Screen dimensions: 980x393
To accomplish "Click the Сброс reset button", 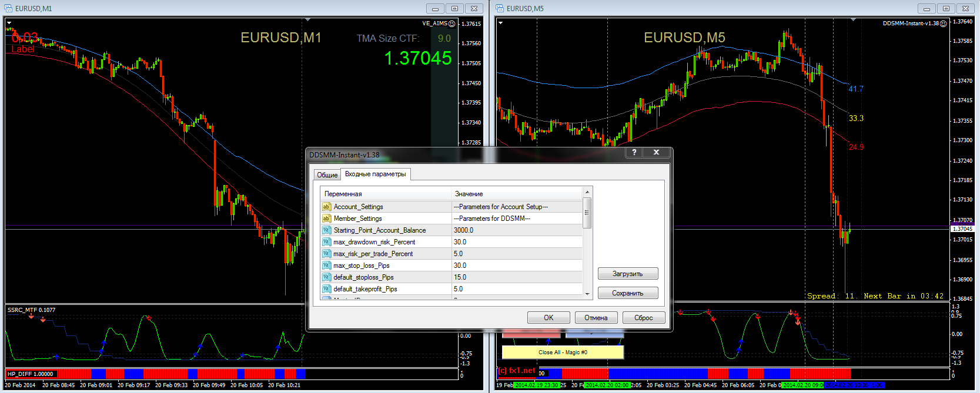I will point(644,318).
